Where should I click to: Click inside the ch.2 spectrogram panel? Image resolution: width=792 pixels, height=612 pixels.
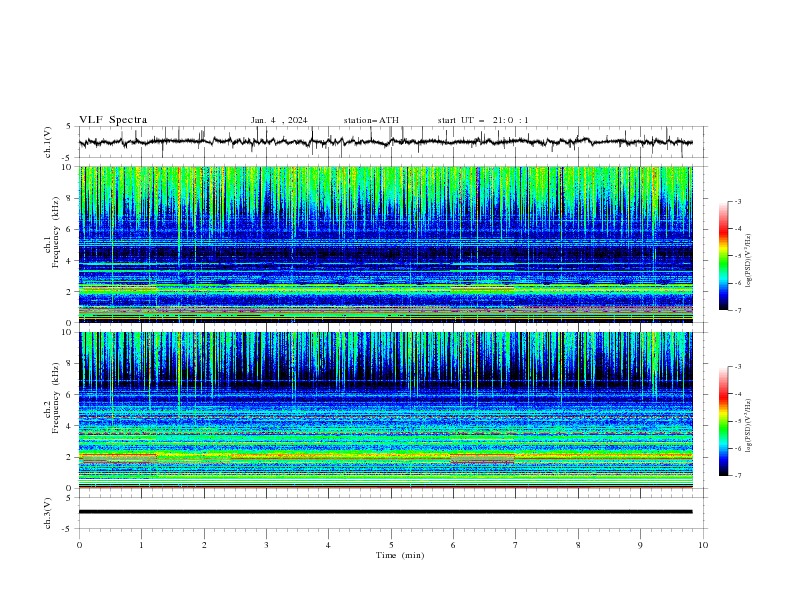[385, 410]
